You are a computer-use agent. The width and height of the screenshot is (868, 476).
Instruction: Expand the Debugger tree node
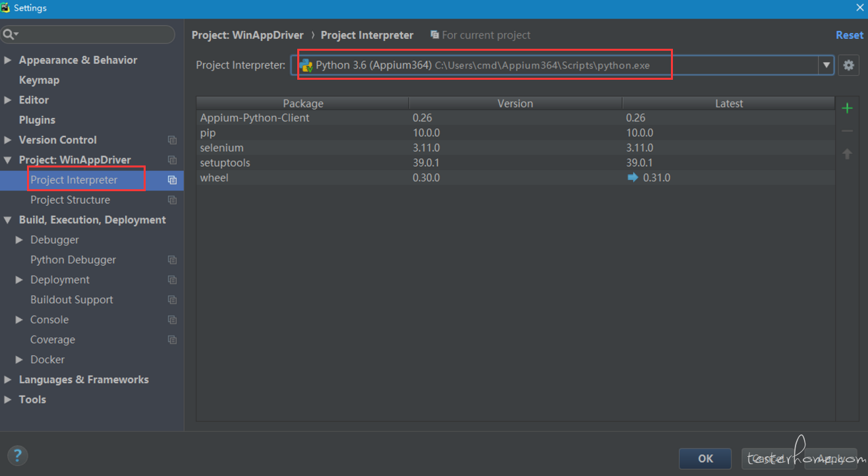[x=19, y=240]
